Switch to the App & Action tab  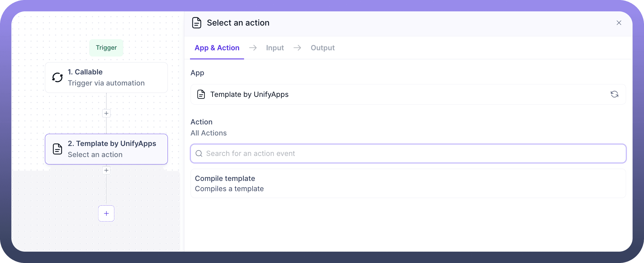pyautogui.click(x=217, y=48)
